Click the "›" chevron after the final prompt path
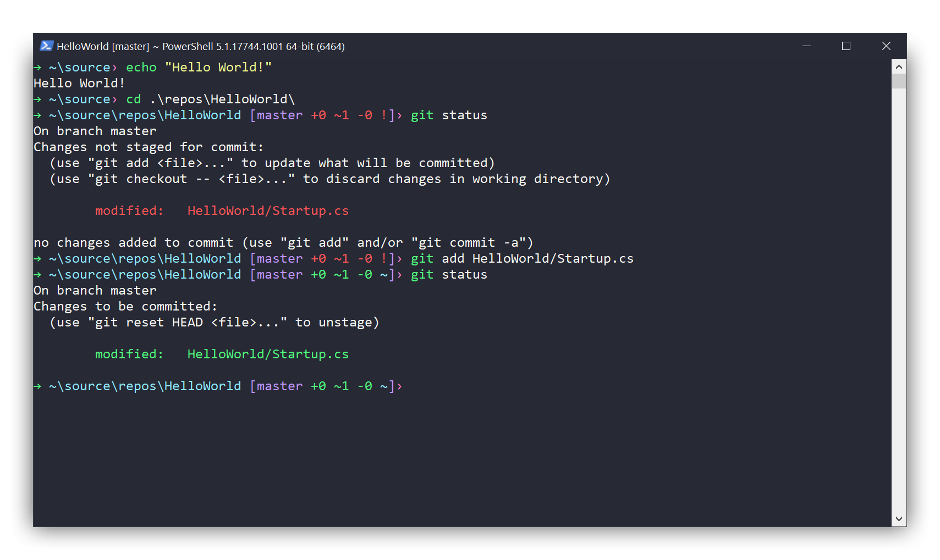940x560 pixels. 400,386
